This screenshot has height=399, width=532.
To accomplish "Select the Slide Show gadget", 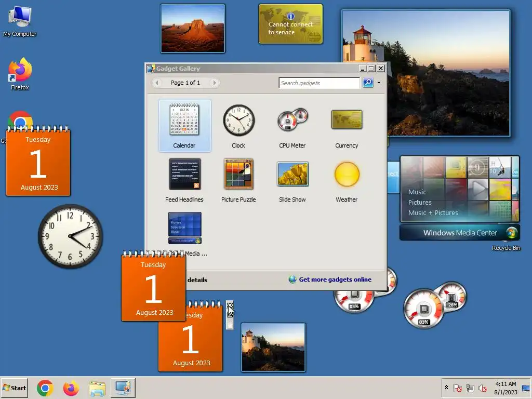I will [x=292, y=180].
